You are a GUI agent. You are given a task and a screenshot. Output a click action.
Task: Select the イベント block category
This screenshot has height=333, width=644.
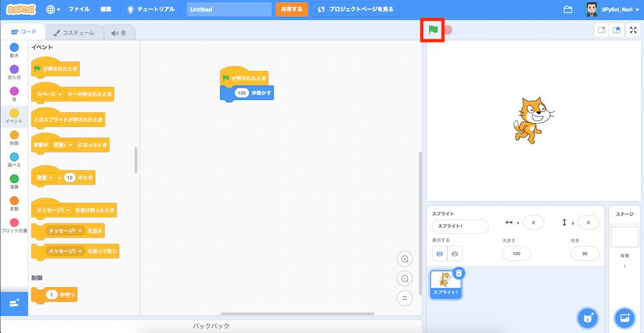(14, 117)
